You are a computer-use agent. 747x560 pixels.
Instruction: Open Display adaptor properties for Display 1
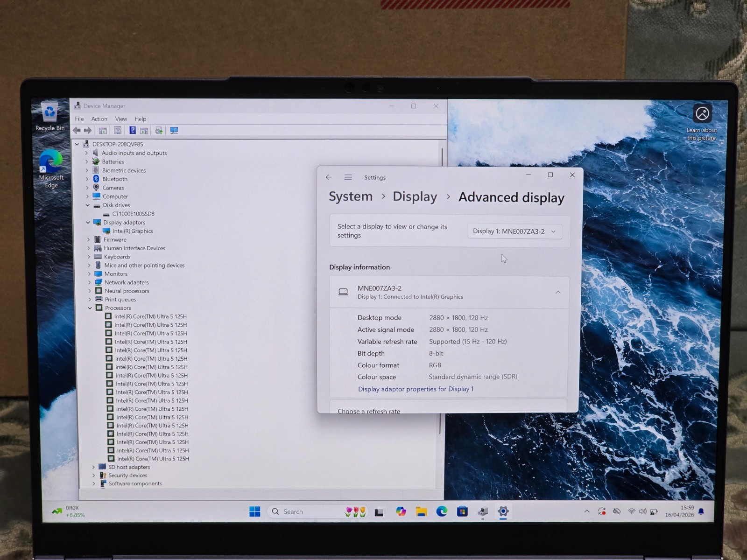(416, 389)
